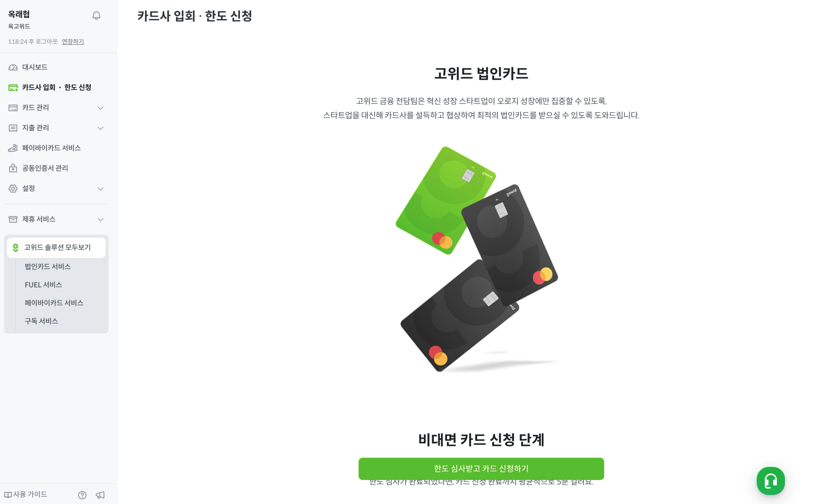Expand the 설정 menu chevron

pyautogui.click(x=100, y=189)
